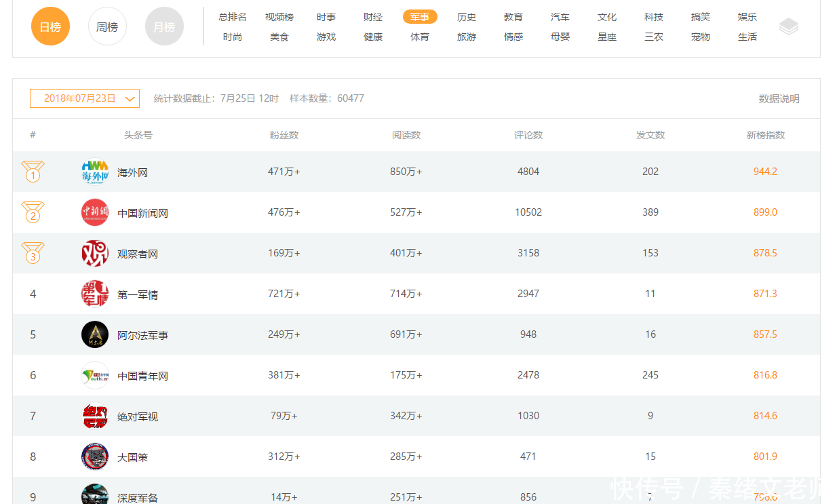Switch to 月榜 monthly ranking
Screen dimensions: 837x504
point(164,26)
